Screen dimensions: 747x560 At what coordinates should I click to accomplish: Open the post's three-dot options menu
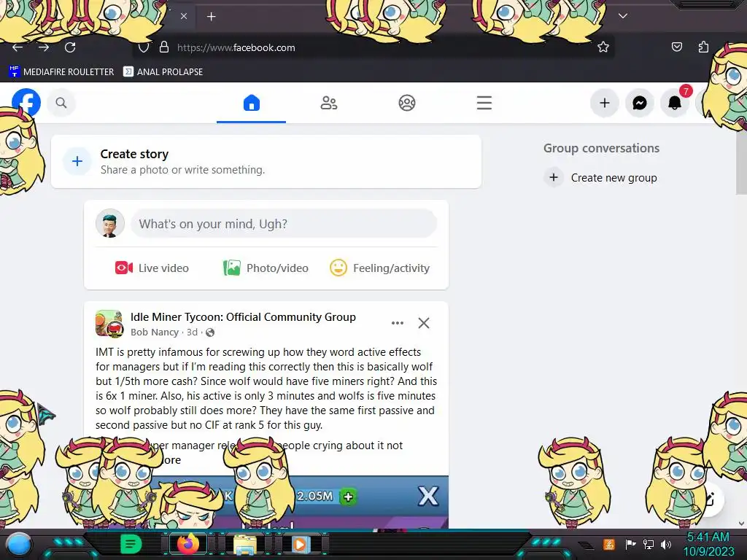(398, 323)
